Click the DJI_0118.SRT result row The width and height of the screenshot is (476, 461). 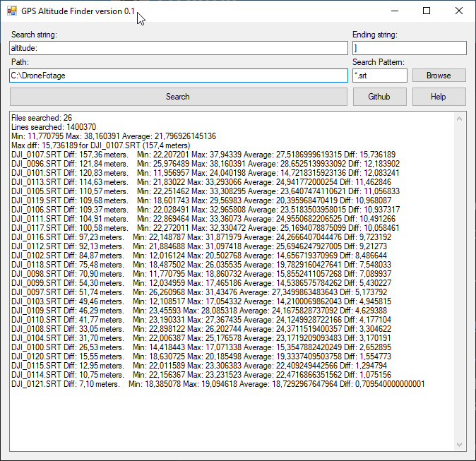tap(201, 265)
